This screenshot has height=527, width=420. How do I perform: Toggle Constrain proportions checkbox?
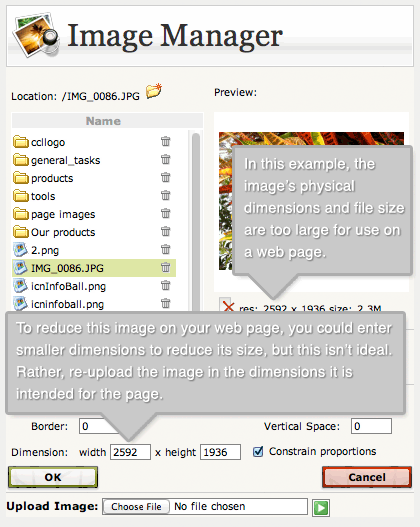pyautogui.click(x=258, y=451)
